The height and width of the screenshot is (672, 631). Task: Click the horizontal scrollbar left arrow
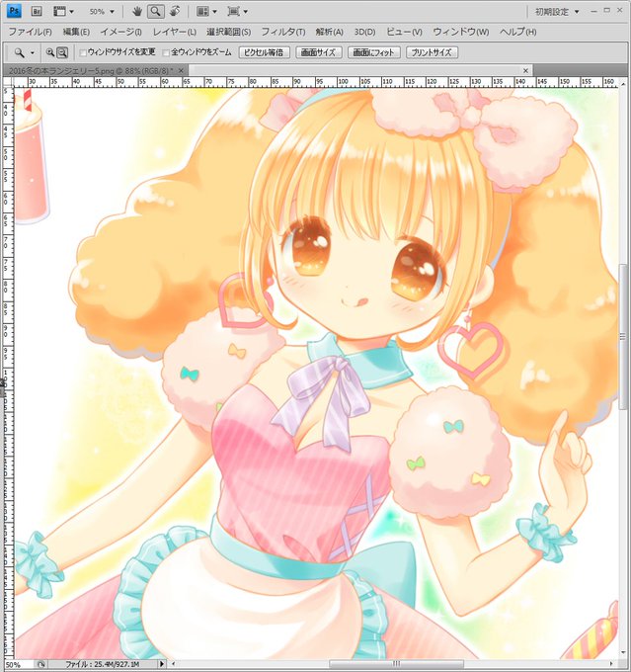(174, 664)
